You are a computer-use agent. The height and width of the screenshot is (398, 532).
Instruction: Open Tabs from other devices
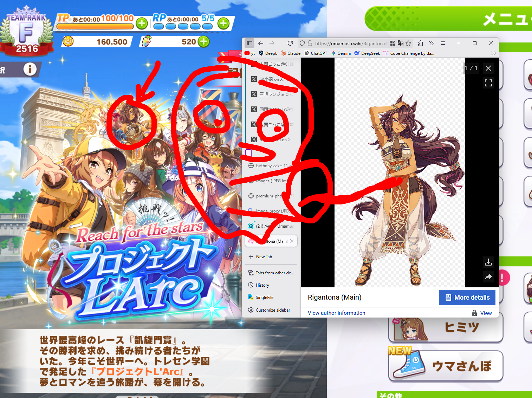[271, 273]
